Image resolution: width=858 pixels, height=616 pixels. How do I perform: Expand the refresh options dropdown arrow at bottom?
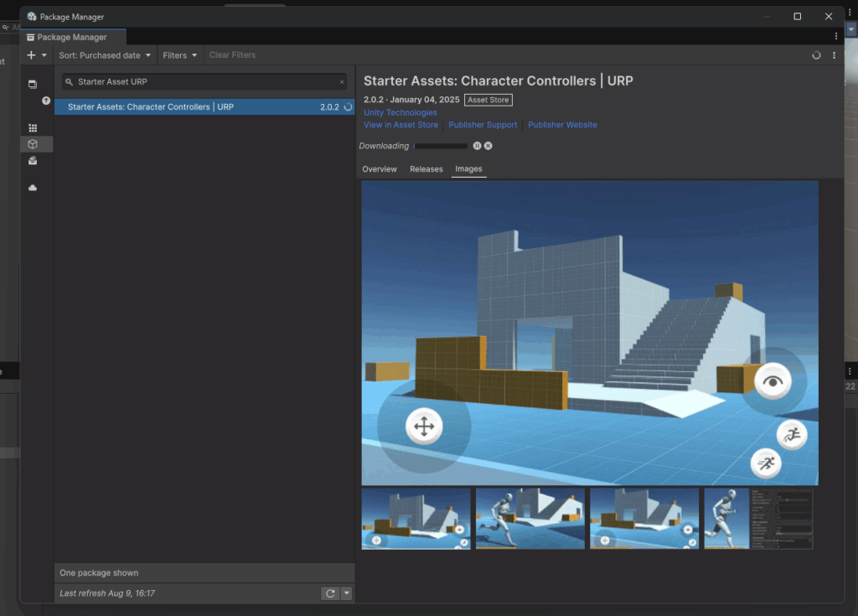coord(346,593)
